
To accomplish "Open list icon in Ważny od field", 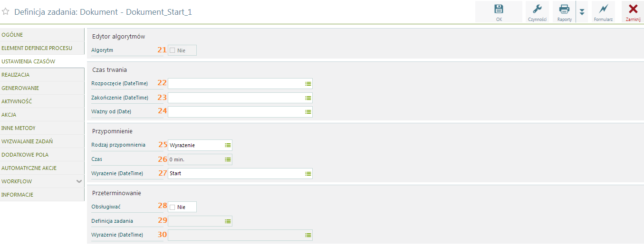I will [x=308, y=111].
